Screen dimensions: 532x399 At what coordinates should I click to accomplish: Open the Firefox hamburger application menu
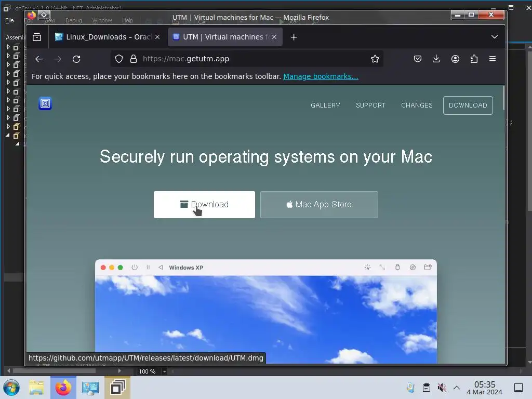(x=493, y=59)
